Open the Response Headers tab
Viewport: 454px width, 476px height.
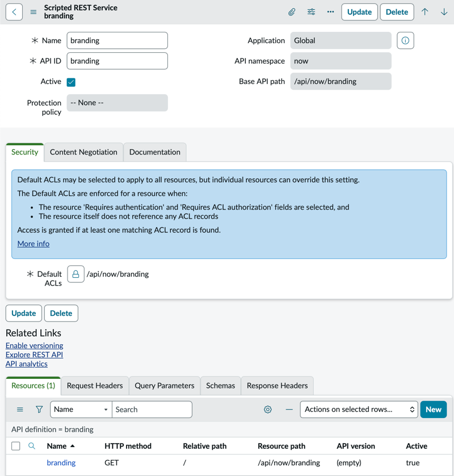(277, 386)
